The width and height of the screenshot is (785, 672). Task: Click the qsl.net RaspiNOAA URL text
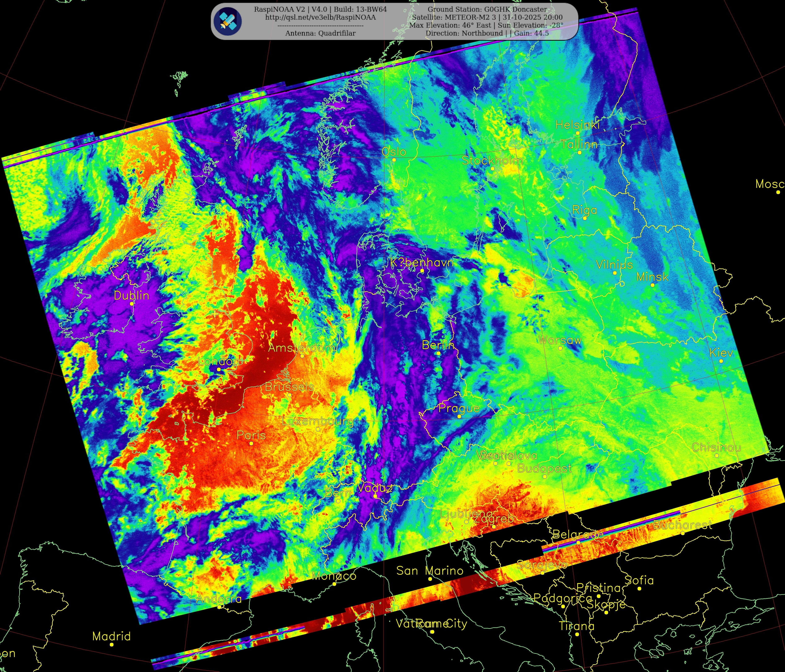click(320, 17)
